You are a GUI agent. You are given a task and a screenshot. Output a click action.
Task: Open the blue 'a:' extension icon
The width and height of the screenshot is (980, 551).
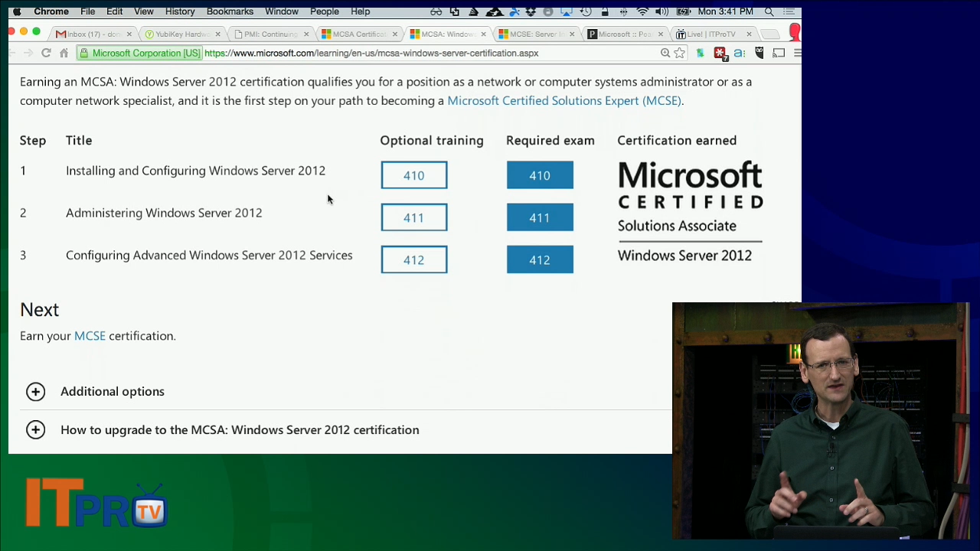coord(740,53)
